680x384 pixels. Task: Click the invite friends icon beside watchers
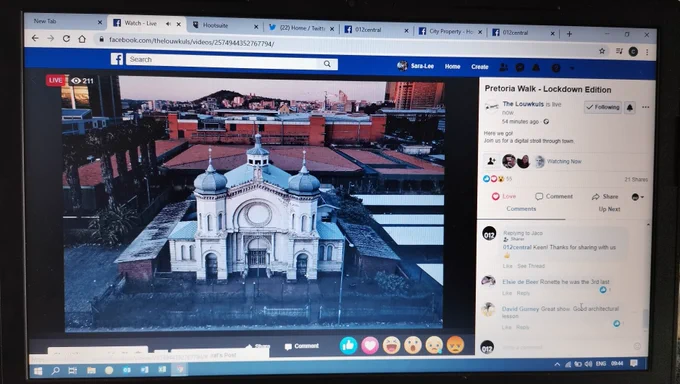pos(491,161)
